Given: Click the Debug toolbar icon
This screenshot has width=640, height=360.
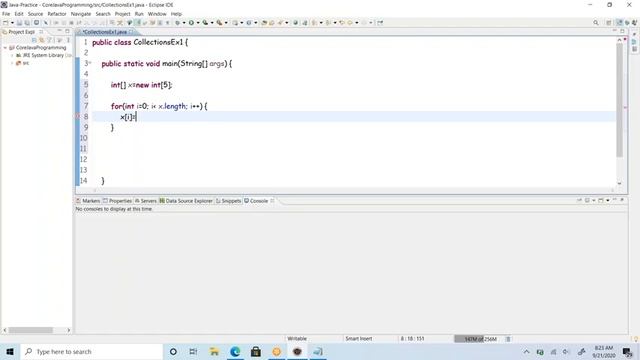Looking at the screenshot, I should (x=178, y=22).
